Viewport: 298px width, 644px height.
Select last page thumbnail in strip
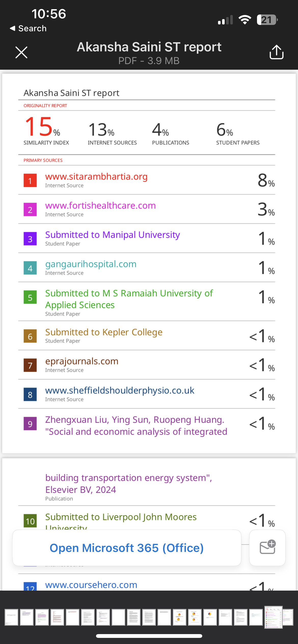[x=288, y=617]
